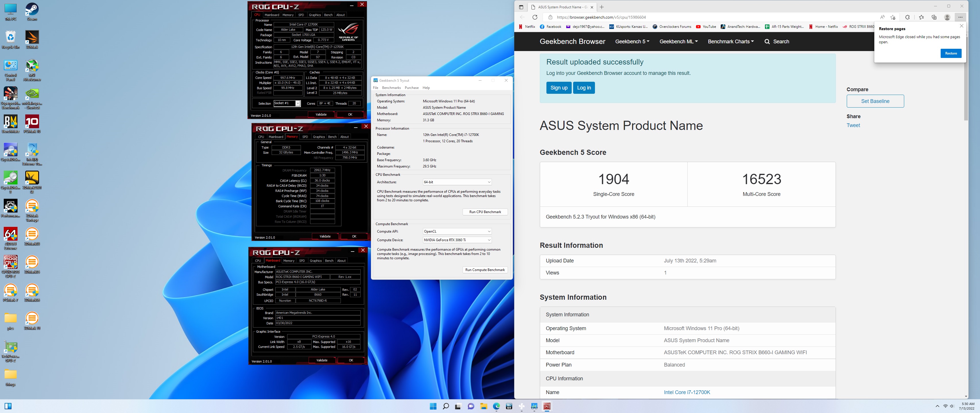
Task: Click the Sign up button
Action: (x=559, y=88)
